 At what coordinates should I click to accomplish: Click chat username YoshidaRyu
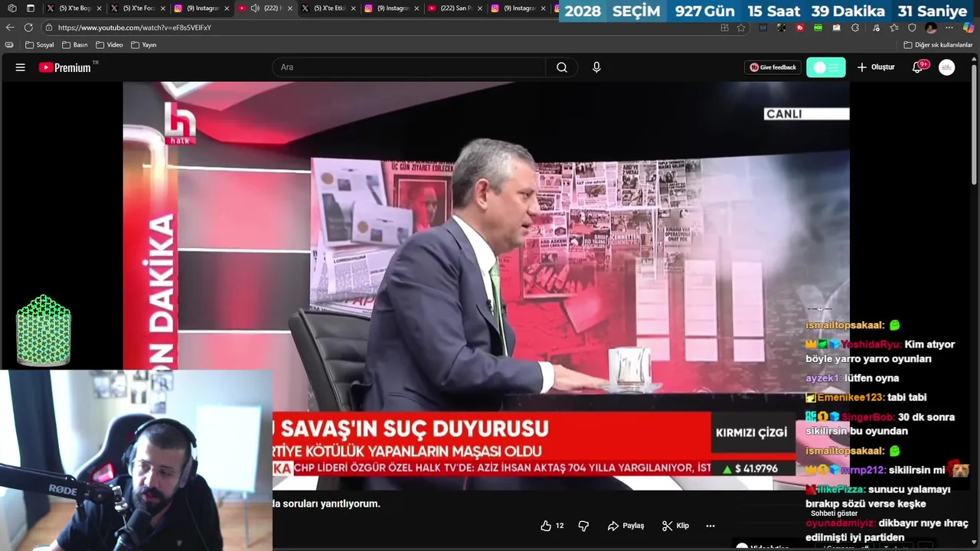click(x=871, y=344)
